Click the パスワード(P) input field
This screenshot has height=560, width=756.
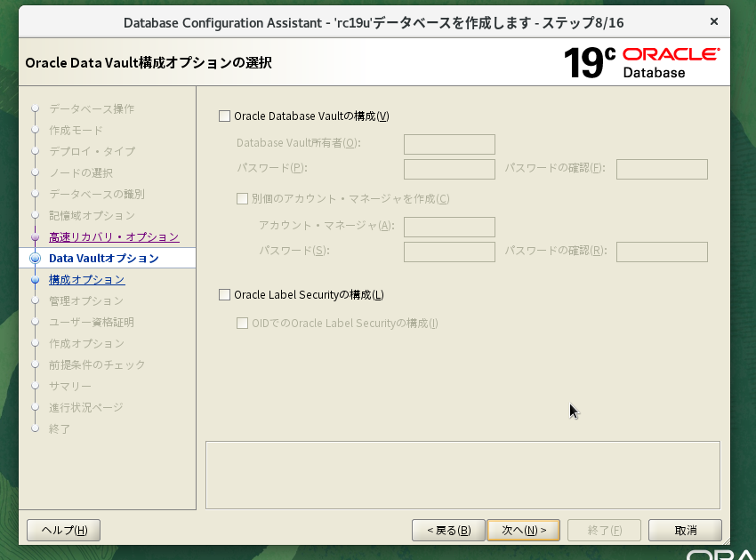click(449, 169)
